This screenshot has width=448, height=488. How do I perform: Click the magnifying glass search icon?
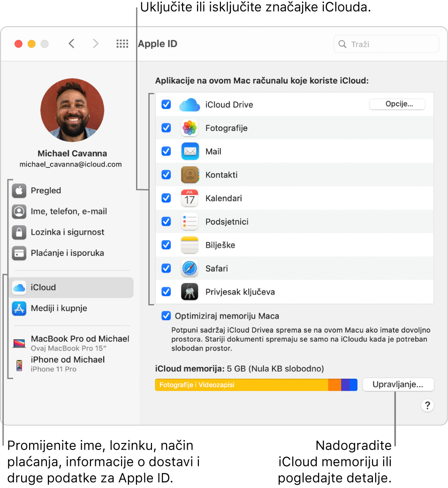click(x=342, y=44)
